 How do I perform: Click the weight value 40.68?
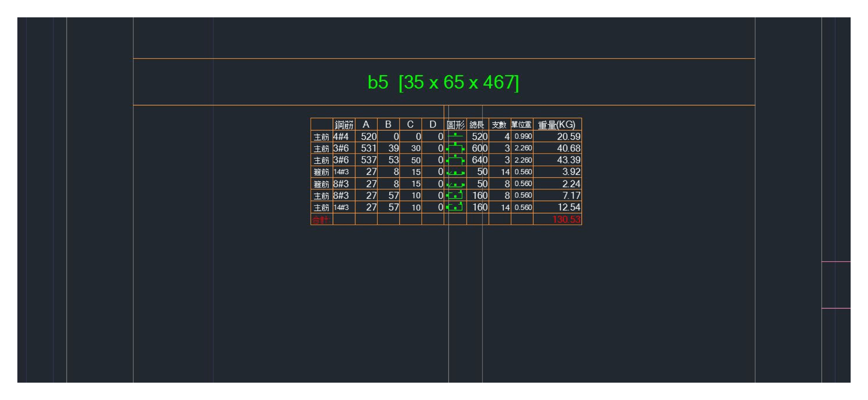[x=569, y=148]
